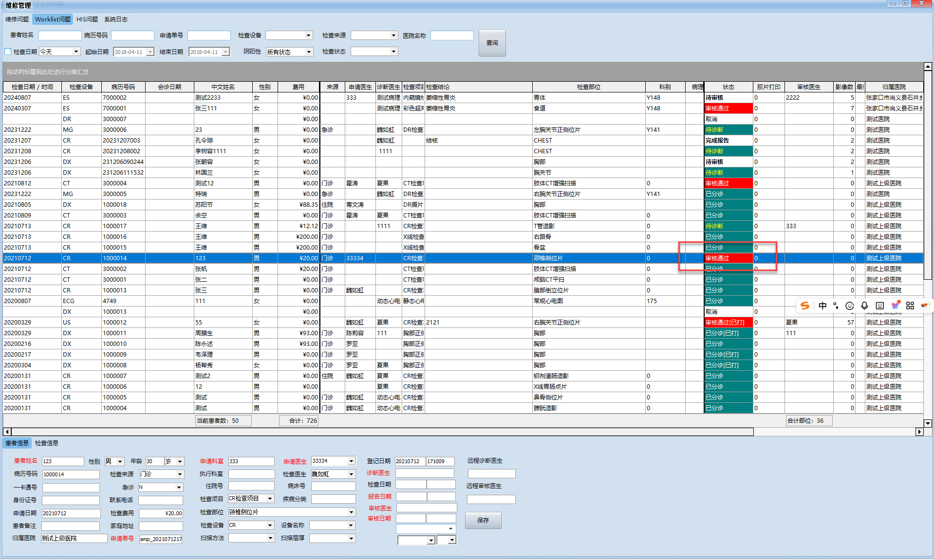Click the 患者姓名 filter input field
This screenshot has height=560, width=934.
[60, 36]
